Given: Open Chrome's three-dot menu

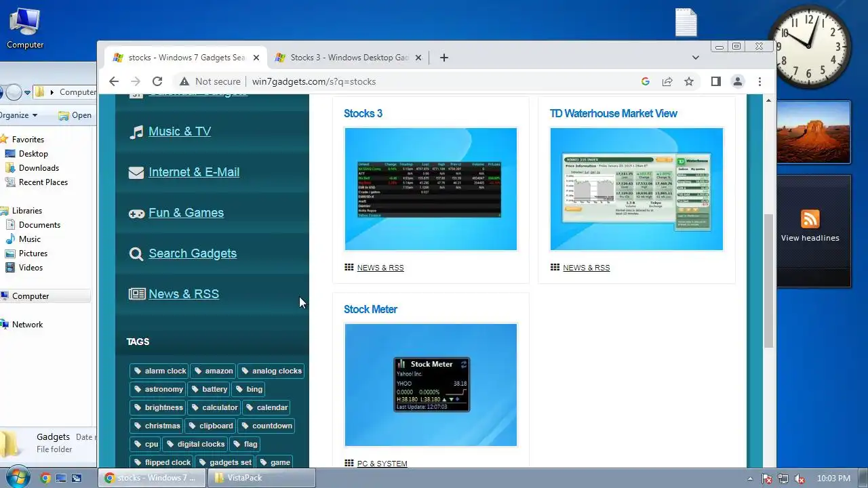Looking at the screenshot, I should coord(760,81).
